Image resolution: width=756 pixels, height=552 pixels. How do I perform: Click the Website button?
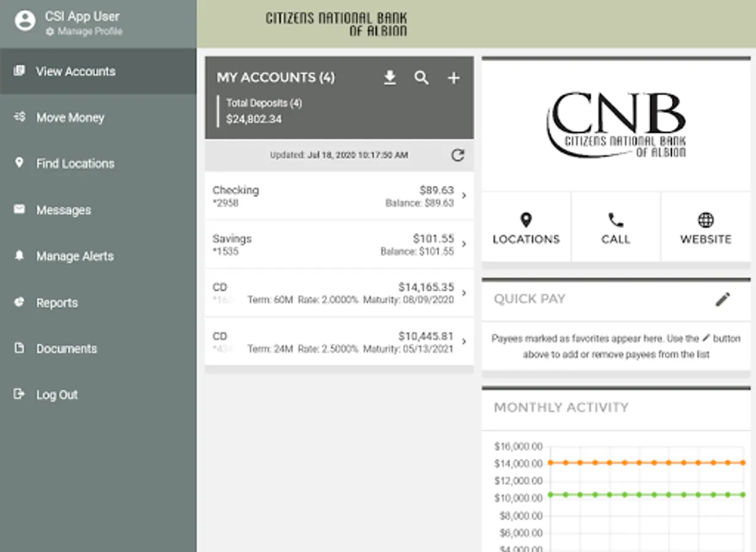pyautogui.click(x=706, y=227)
